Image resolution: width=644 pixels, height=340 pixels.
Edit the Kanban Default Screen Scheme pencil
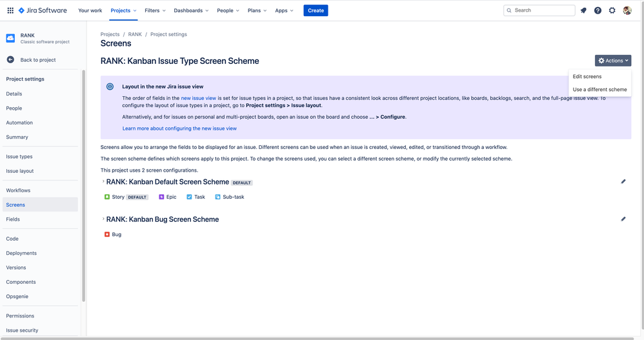[x=623, y=181]
